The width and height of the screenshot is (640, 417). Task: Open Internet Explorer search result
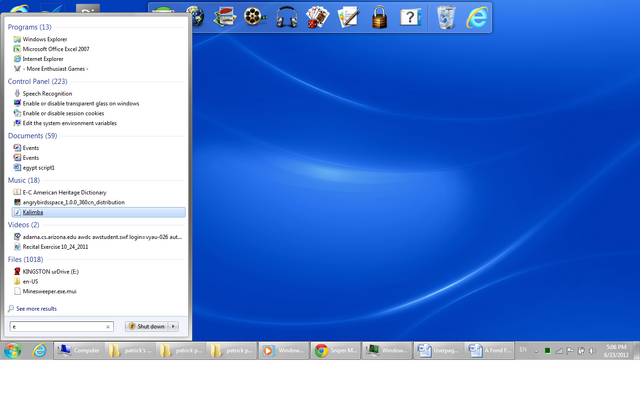pos(98,59)
